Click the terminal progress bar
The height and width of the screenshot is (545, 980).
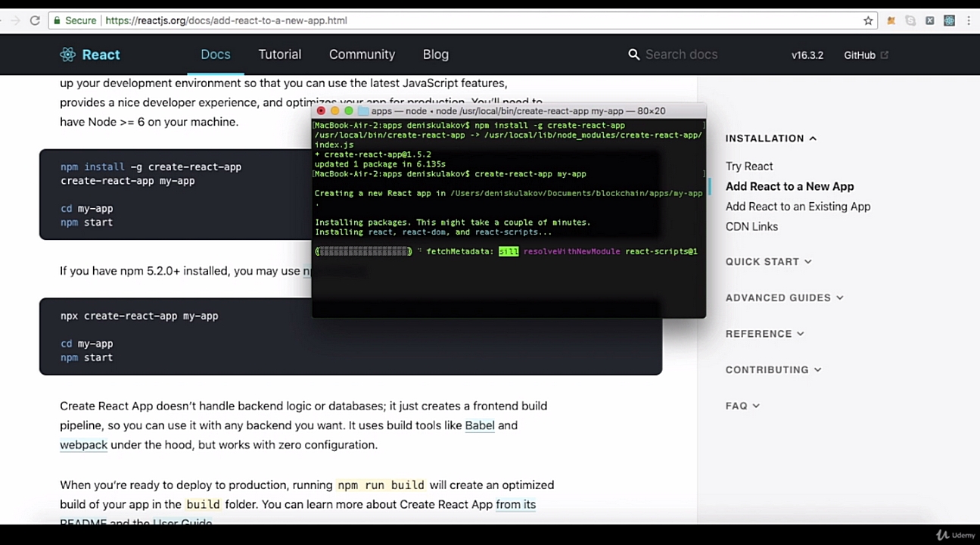tap(364, 251)
